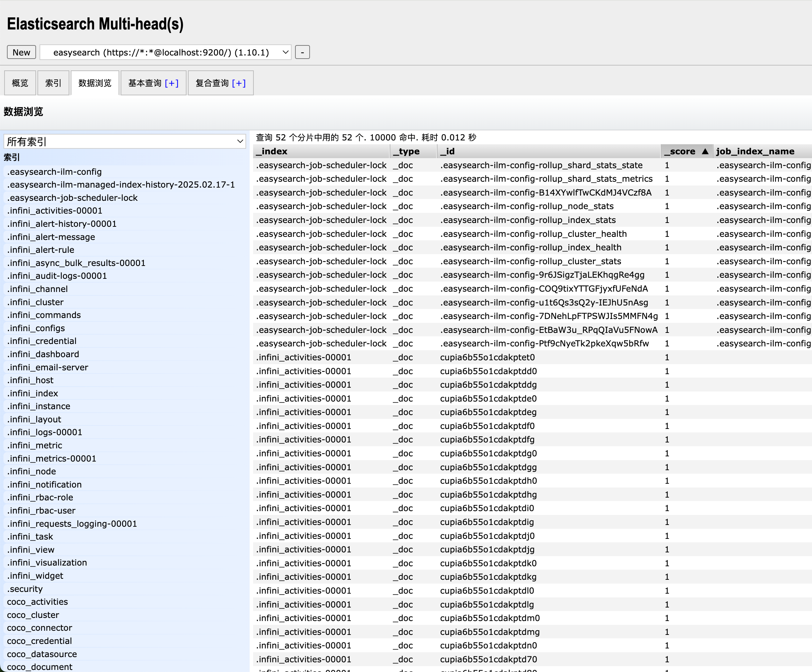The image size is (812, 672).
Task: Select .infini_rbac-user index
Action: [124, 510]
